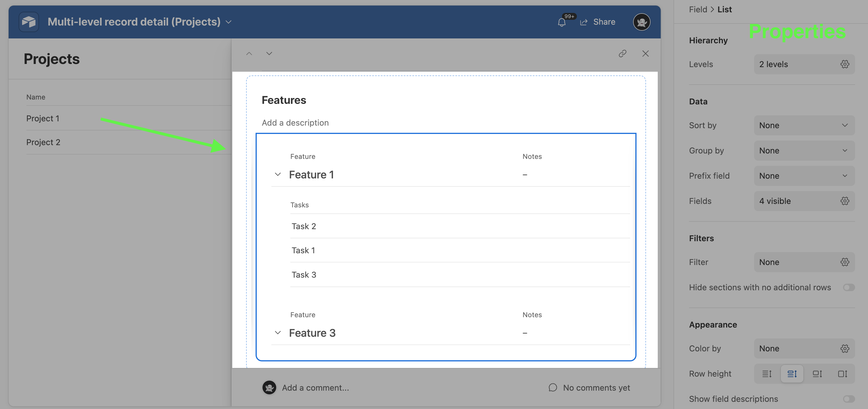868x409 pixels.
Task: Toggle Hide sections with no additional rows
Action: point(849,287)
